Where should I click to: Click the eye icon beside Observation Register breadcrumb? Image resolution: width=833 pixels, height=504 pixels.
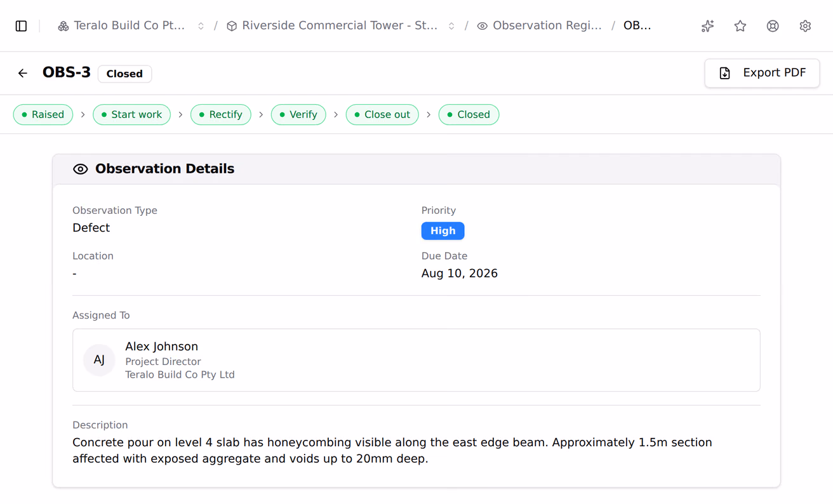pyautogui.click(x=483, y=26)
